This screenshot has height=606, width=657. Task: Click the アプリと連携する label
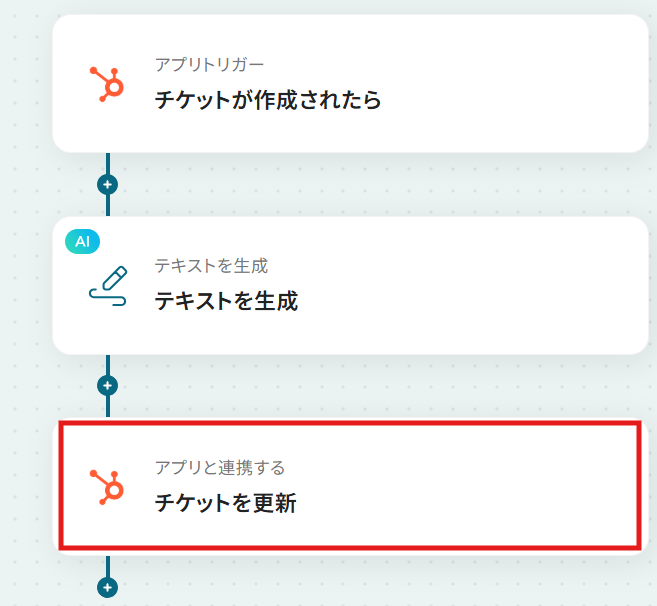click(220, 467)
